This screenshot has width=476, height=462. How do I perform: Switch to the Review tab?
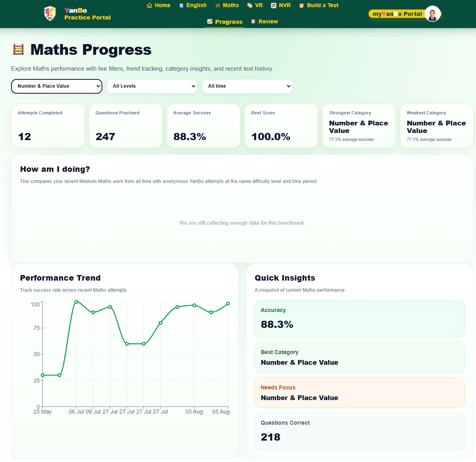pos(265,21)
